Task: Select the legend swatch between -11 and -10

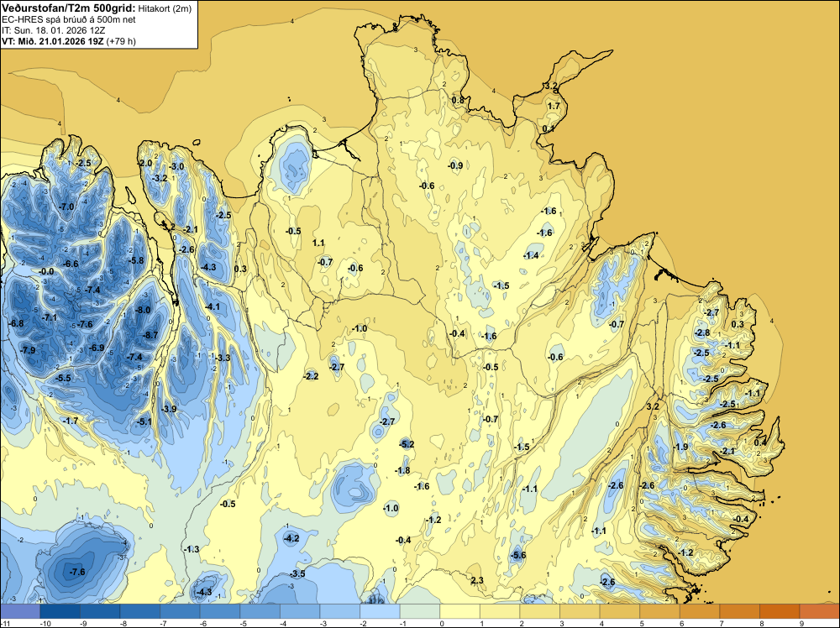Action: coord(20,611)
